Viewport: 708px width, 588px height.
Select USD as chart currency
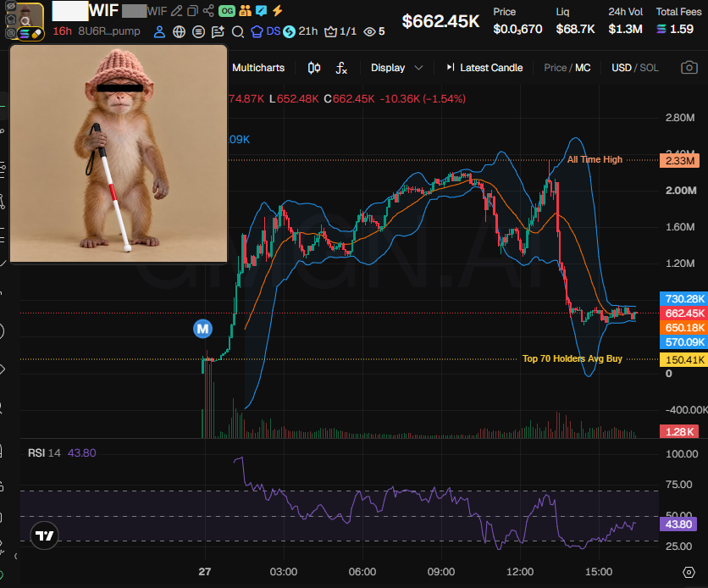tap(622, 68)
